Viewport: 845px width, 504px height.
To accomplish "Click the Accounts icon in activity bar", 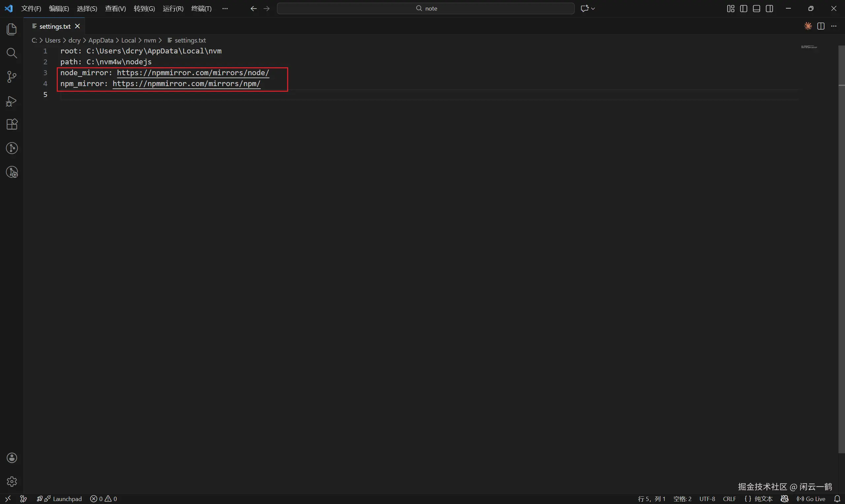I will pyautogui.click(x=12, y=458).
